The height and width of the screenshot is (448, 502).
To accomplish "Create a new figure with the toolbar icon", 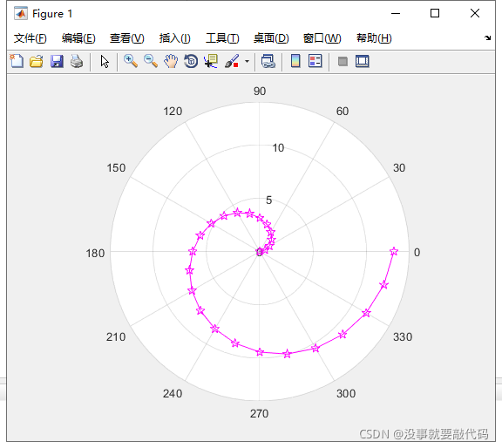I will tap(17, 61).
